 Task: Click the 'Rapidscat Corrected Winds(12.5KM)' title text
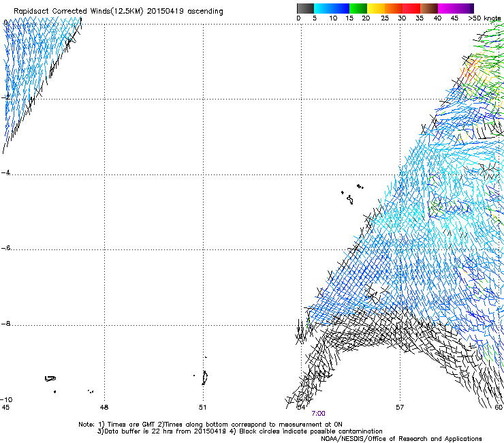[x=78, y=11]
